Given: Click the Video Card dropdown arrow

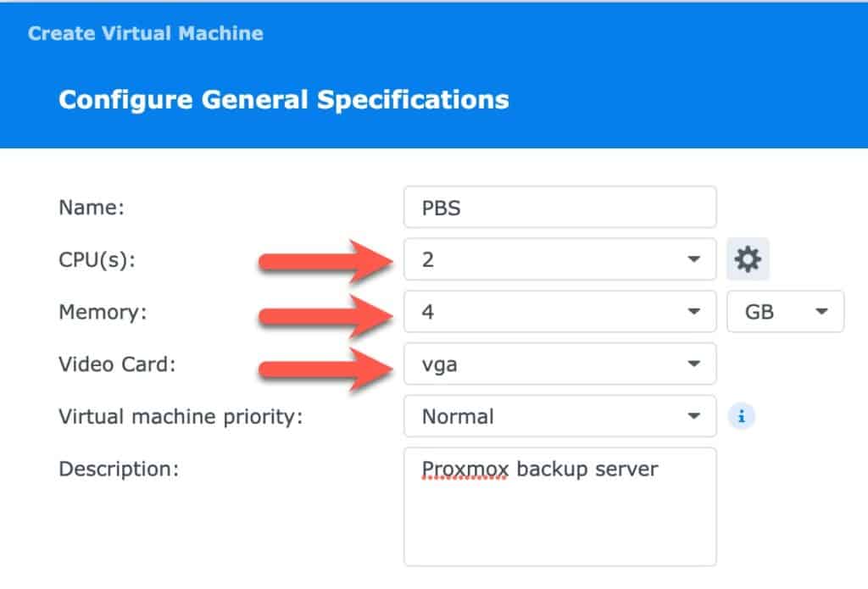Looking at the screenshot, I should (693, 364).
